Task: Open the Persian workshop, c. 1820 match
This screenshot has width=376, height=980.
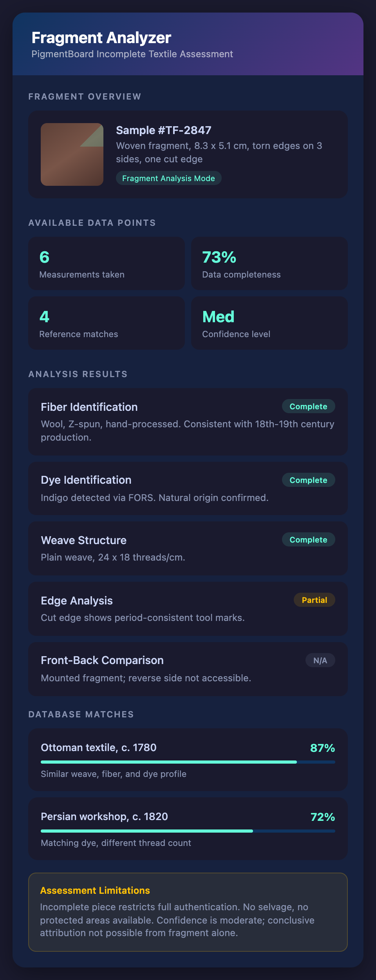Action: click(104, 817)
